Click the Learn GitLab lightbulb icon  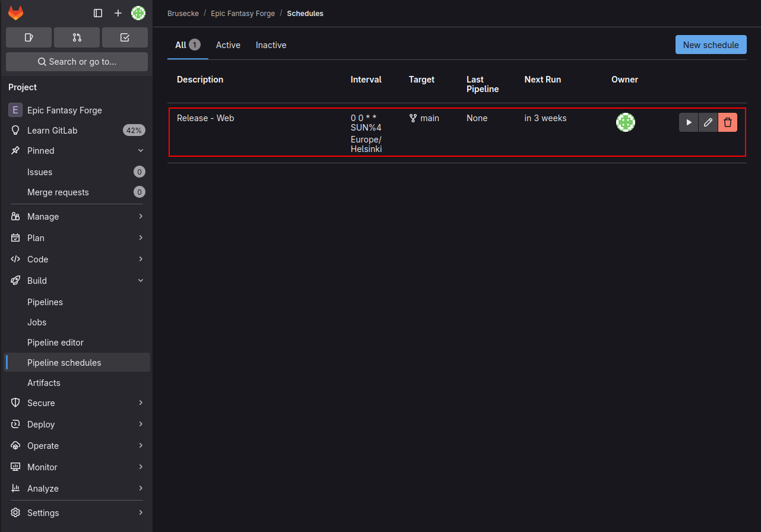[x=15, y=131]
